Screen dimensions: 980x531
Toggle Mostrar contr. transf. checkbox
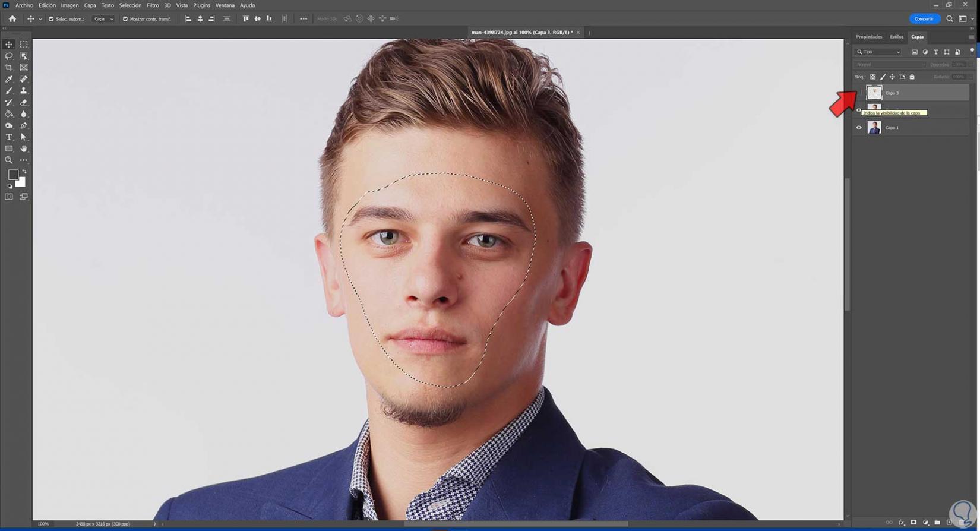125,19
